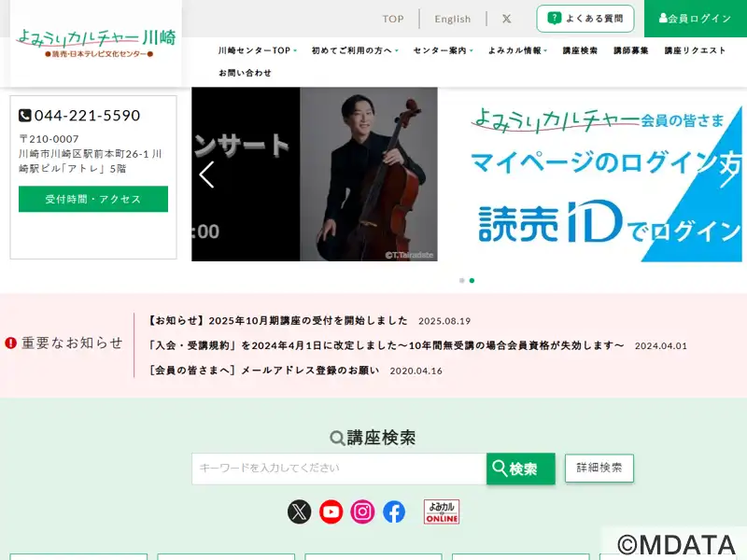The height and width of the screenshot is (560, 747).
Task: Click the green 検索 search button
Action: tap(521, 469)
